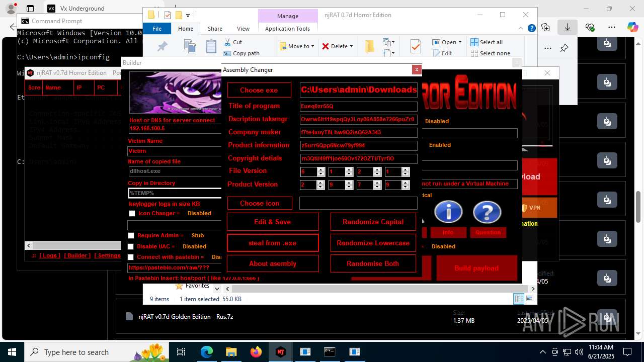Viewport: 644px width, 362px height.
Task: Click the Build payload button
Action: pyautogui.click(x=476, y=268)
